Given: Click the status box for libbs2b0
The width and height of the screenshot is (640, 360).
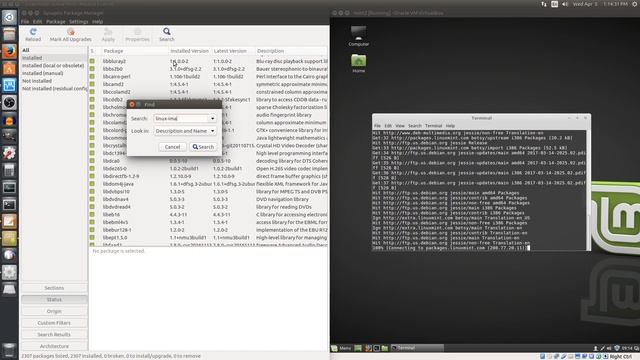Looking at the screenshot, I should coord(92,69).
